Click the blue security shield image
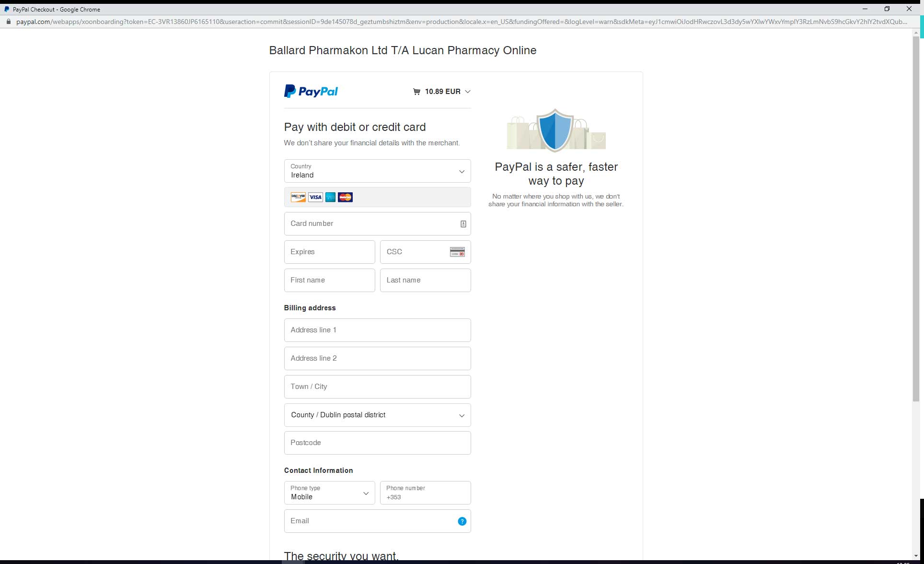This screenshot has height=564, width=924. point(555,130)
